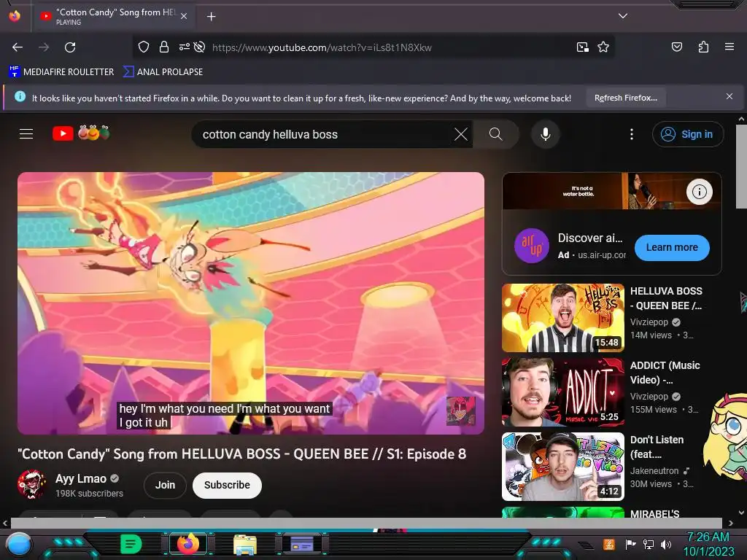Open the Don't Listen (feat. title link

pos(657,447)
